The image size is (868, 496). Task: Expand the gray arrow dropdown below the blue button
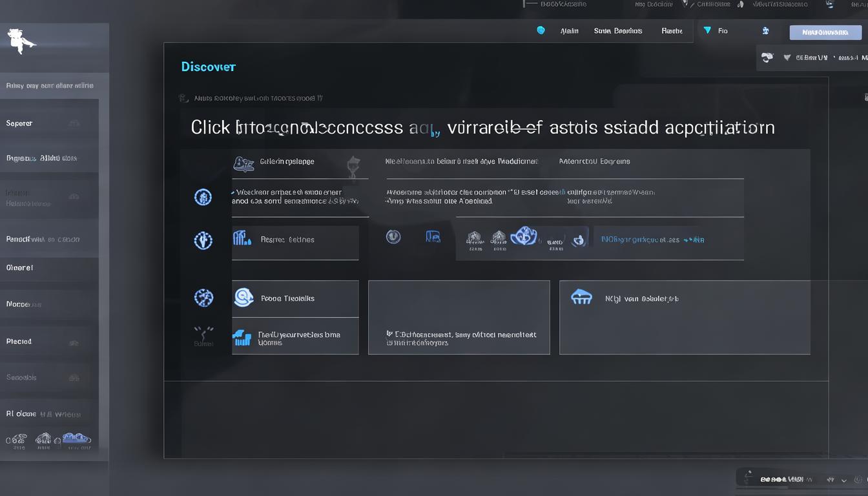[x=787, y=57]
